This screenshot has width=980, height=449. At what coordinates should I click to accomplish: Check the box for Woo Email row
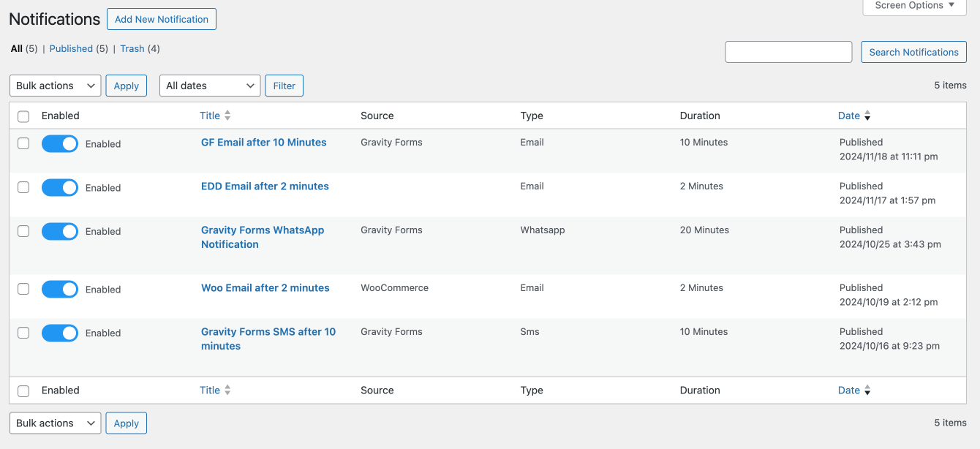point(23,289)
